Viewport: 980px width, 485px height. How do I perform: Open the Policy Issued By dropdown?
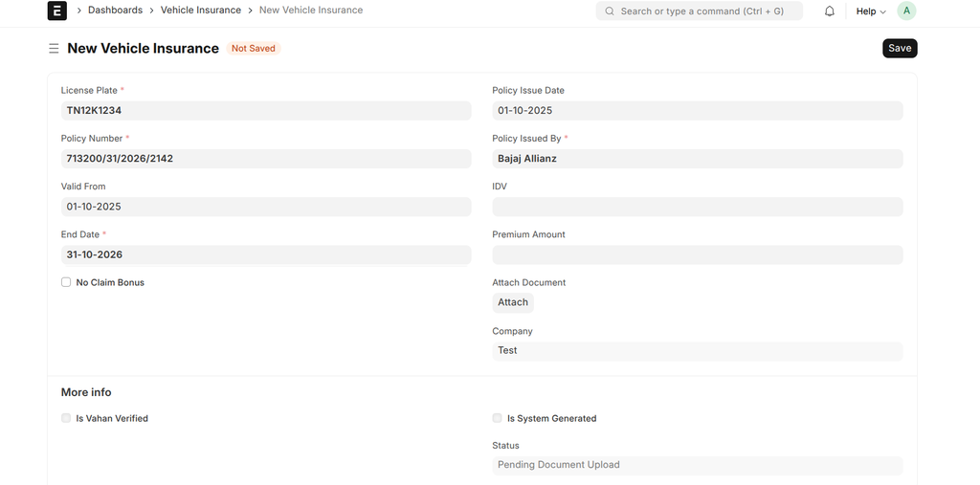(x=697, y=159)
